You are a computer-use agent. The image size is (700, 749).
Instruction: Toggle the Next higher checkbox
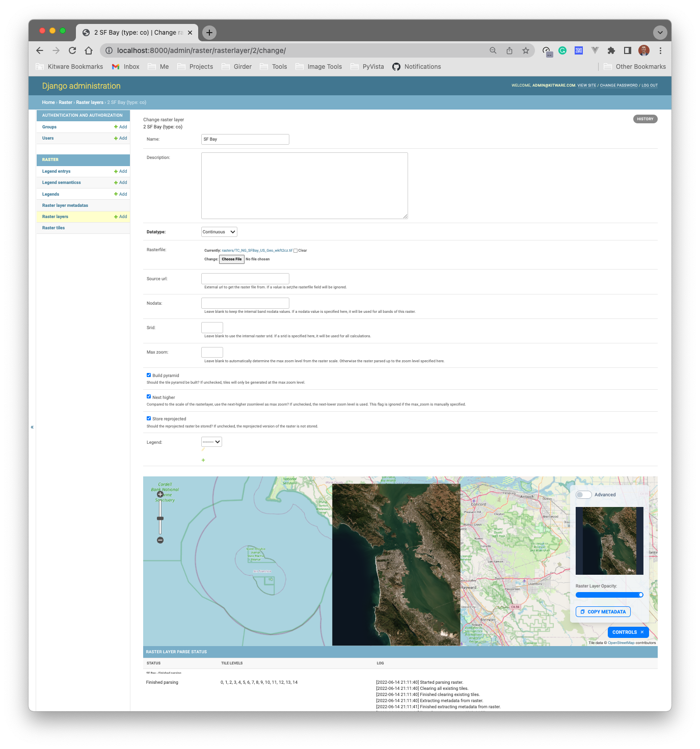point(149,396)
